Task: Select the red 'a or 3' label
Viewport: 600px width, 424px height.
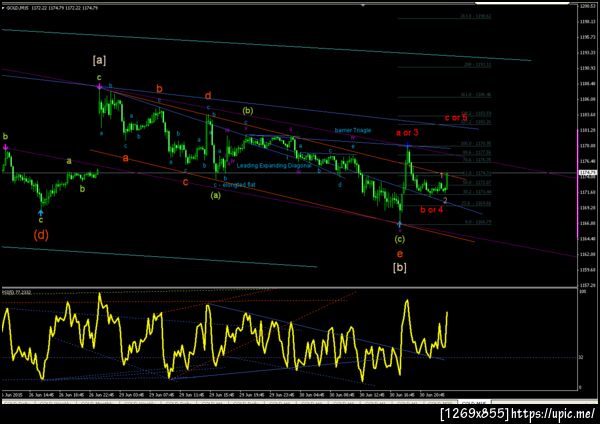Action: tap(407, 133)
